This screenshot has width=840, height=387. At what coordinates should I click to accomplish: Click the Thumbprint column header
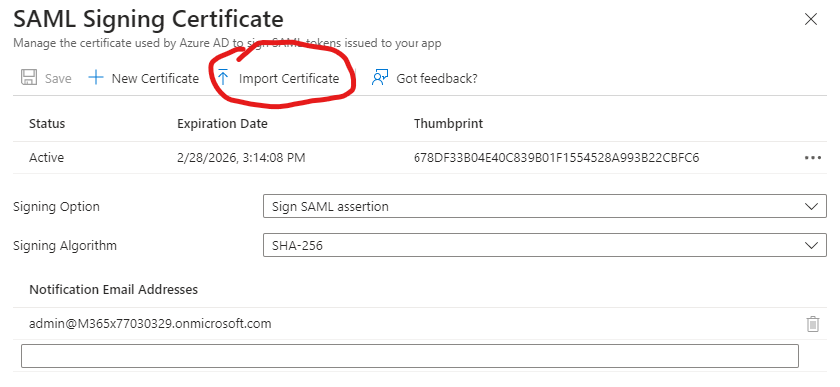(x=448, y=124)
